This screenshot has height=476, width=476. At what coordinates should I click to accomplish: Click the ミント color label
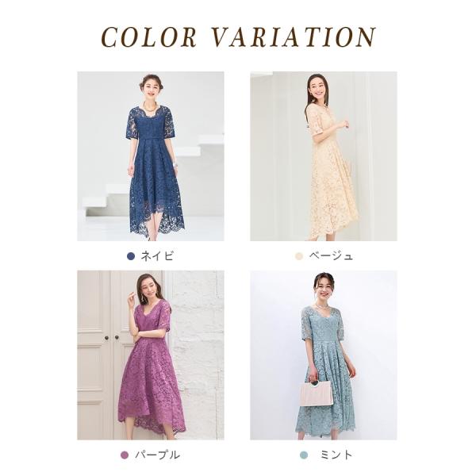(x=336, y=455)
